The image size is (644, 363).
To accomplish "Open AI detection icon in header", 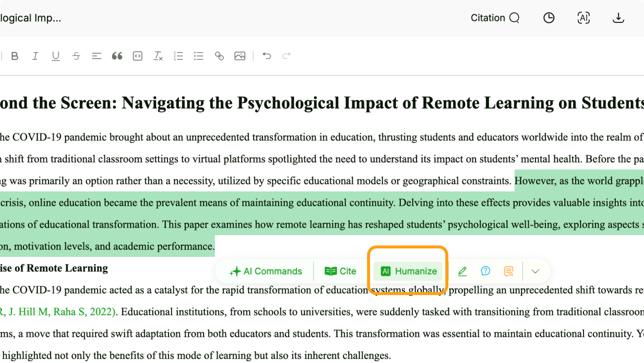I will click(584, 18).
